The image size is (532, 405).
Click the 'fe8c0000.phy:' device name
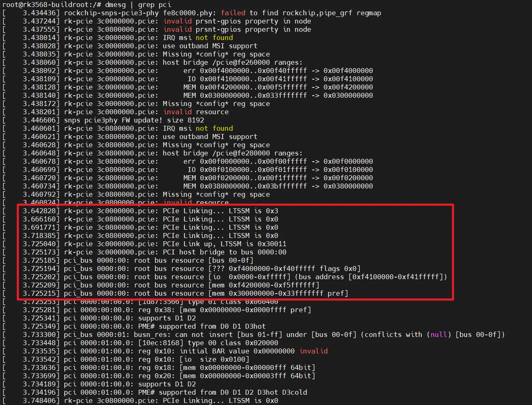[190, 13]
